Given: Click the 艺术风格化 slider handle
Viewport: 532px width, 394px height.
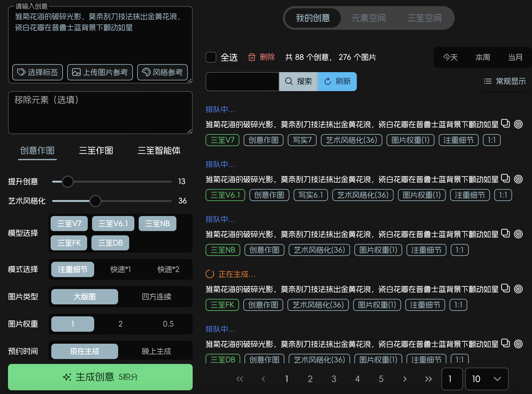Looking at the screenshot, I should coord(95,201).
